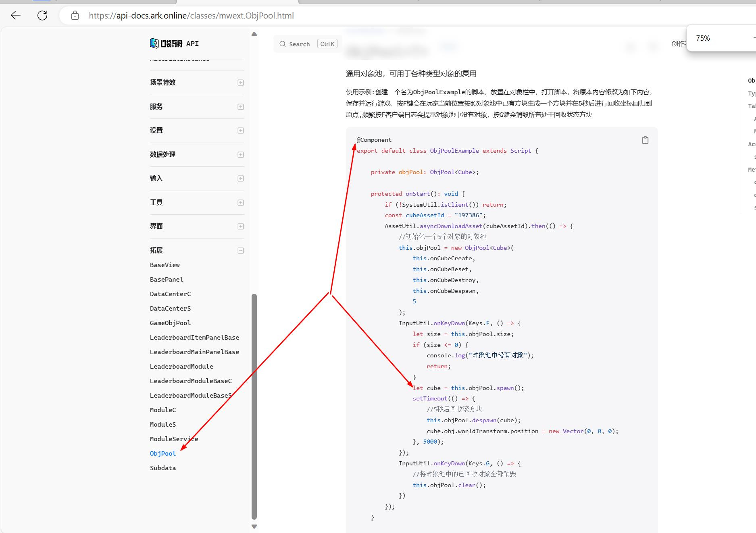Click the 场景特效 category label
The height and width of the screenshot is (533, 756).
[x=163, y=82]
